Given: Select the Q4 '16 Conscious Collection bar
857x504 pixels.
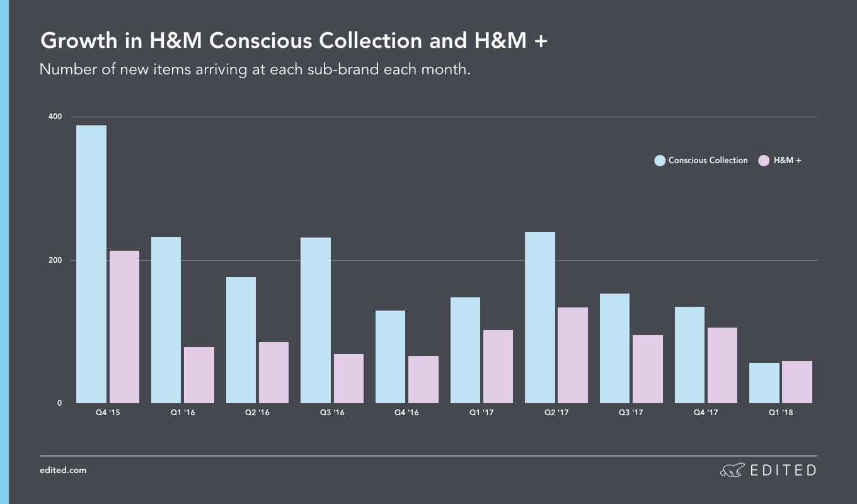Looking at the screenshot, I should (390, 357).
